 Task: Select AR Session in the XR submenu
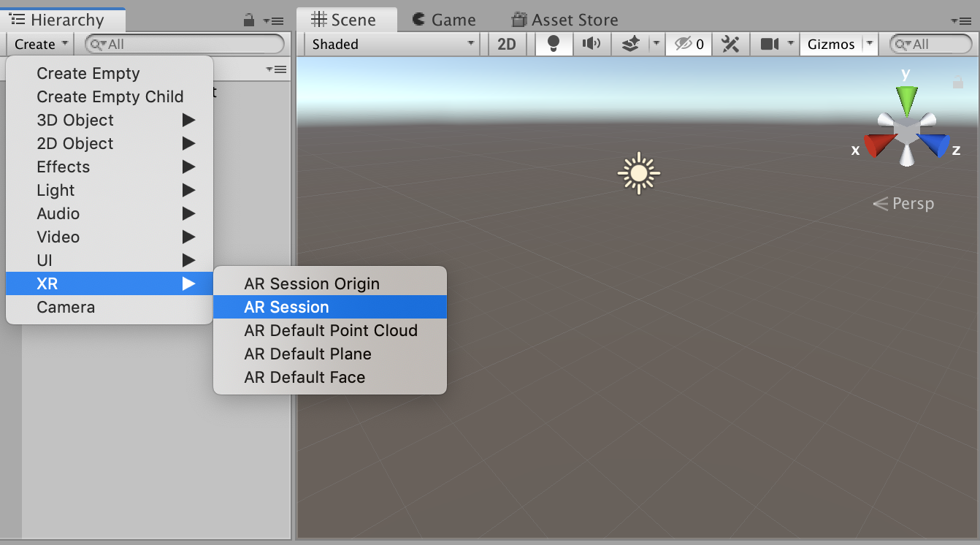point(330,307)
